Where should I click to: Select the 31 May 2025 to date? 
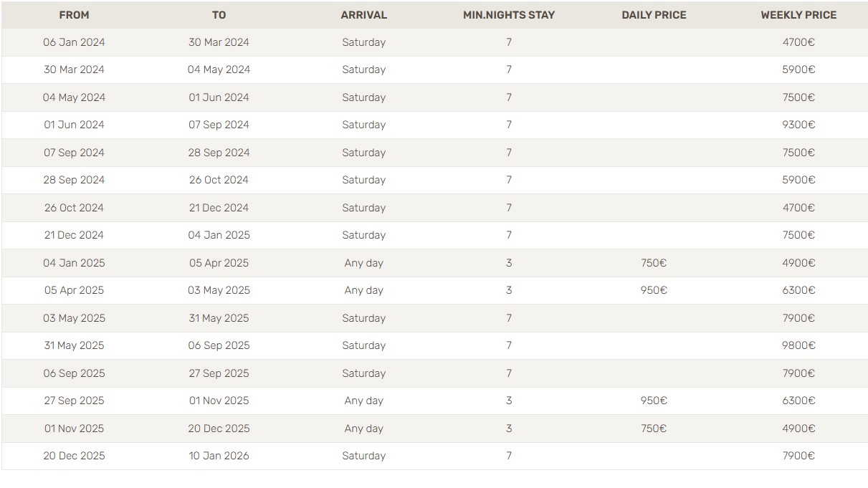point(219,318)
